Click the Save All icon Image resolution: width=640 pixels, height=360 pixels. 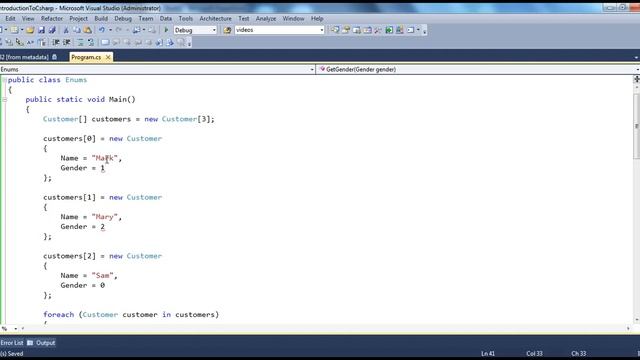[52, 30]
